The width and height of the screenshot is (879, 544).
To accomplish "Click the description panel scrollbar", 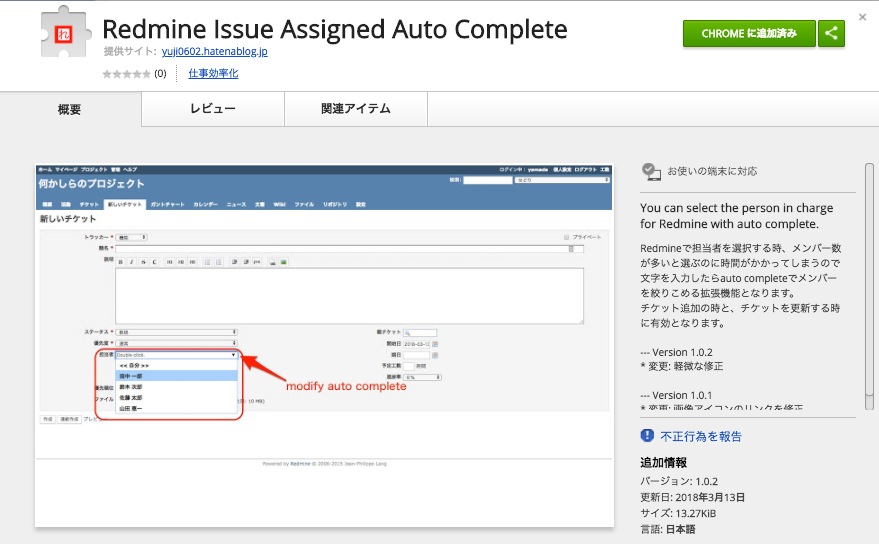I will click(869, 286).
